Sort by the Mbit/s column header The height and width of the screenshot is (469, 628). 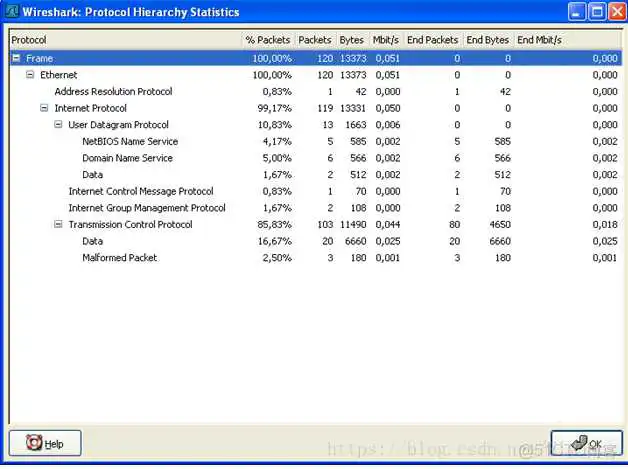tap(386, 40)
